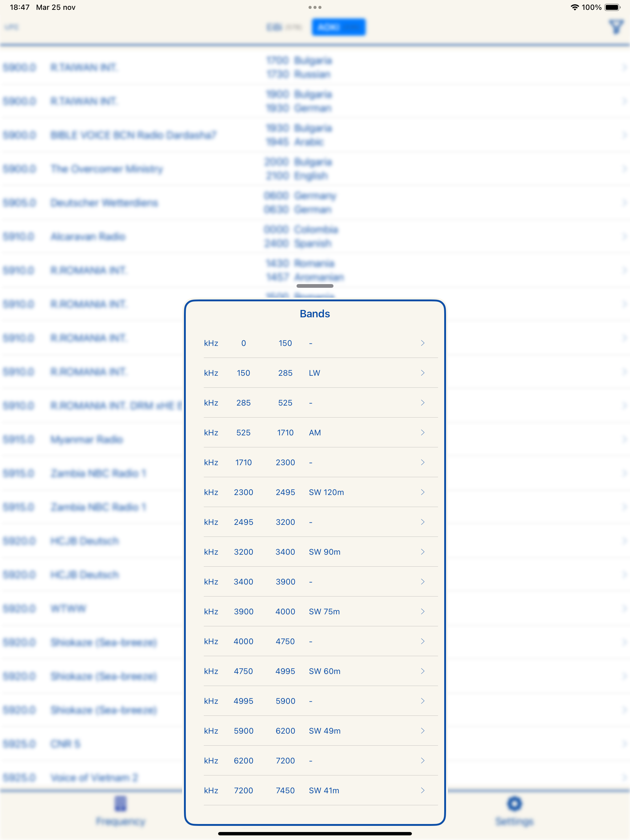The height and width of the screenshot is (840, 630).
Task: Open blurred Myanmar Radio row in background
Action: (92, 439)
